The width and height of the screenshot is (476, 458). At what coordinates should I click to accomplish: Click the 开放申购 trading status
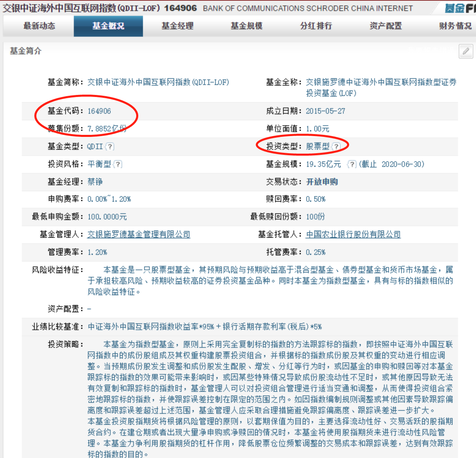322,182
